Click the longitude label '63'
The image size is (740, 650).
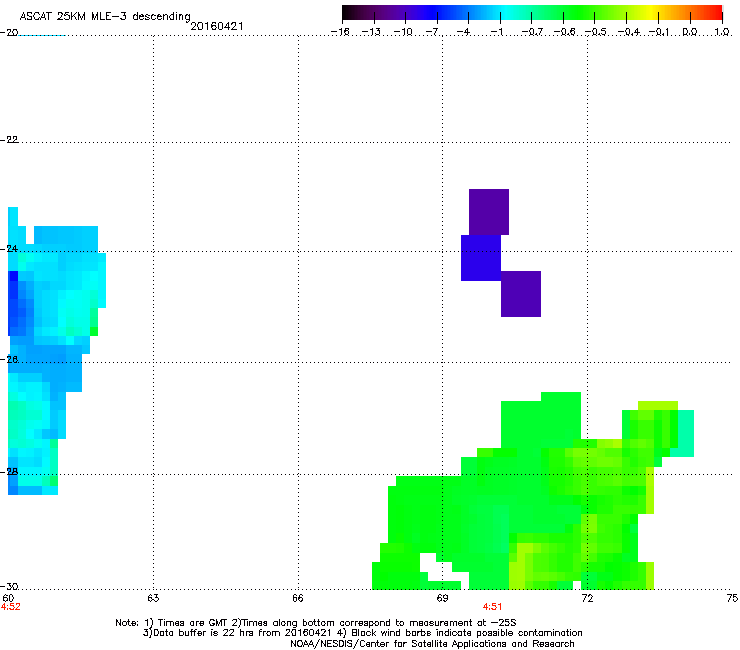(x=153, y=598)
